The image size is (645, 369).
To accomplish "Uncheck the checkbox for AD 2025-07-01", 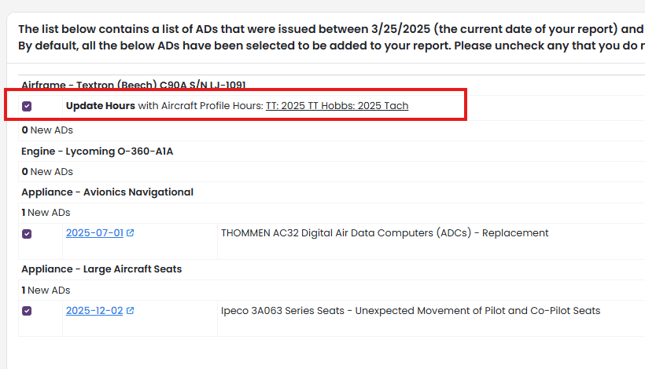I will point(27,234).
